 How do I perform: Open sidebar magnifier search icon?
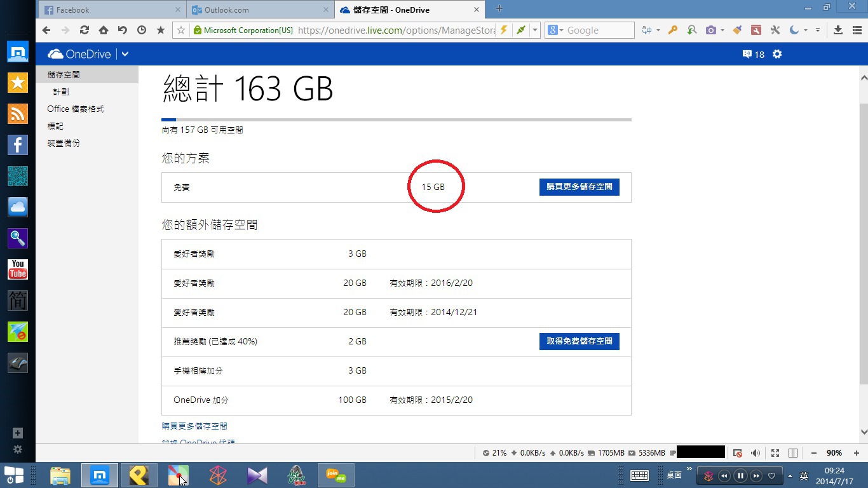pyautogui.click(x=18, y=238)
